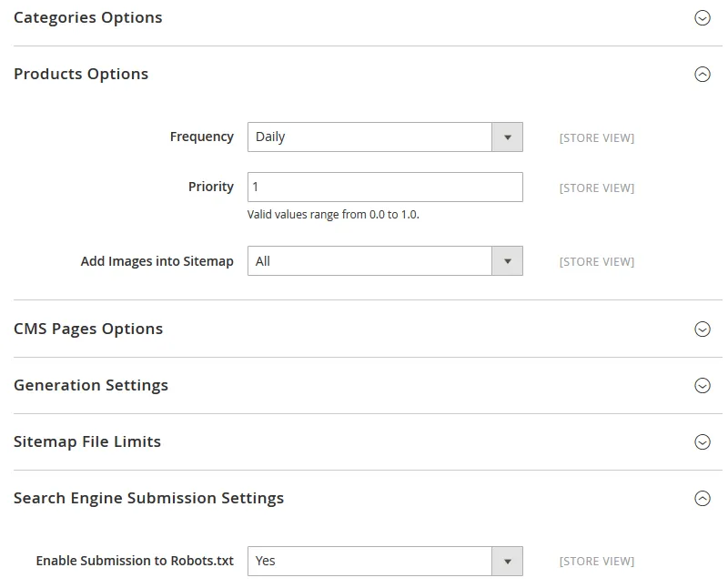The width and height of the screenshot is (728, 588).
Task: Open the Enable Submission to Robots.txt dropdown
Action: (x=382, y=561)
